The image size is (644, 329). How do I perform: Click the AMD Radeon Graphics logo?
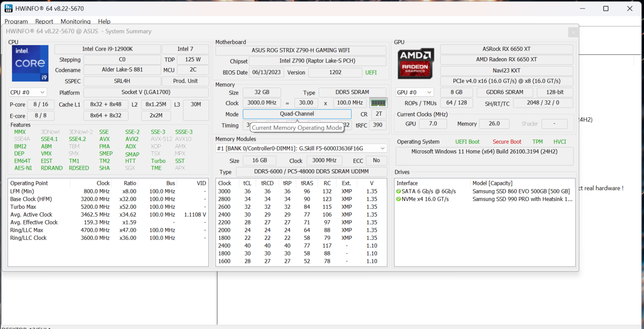415,63
